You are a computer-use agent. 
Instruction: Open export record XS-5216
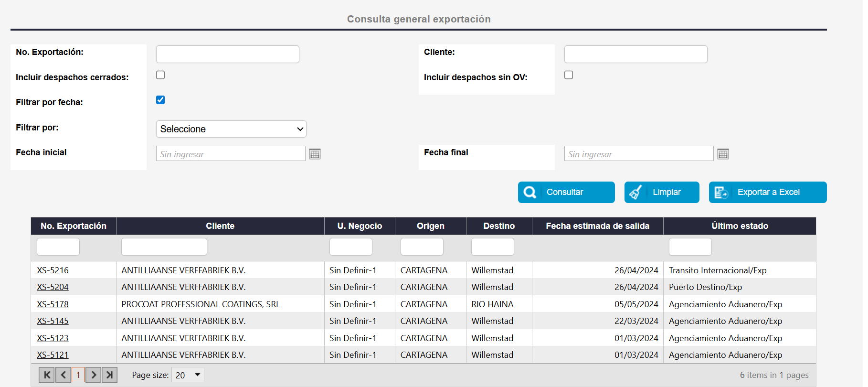click(53, 270)
